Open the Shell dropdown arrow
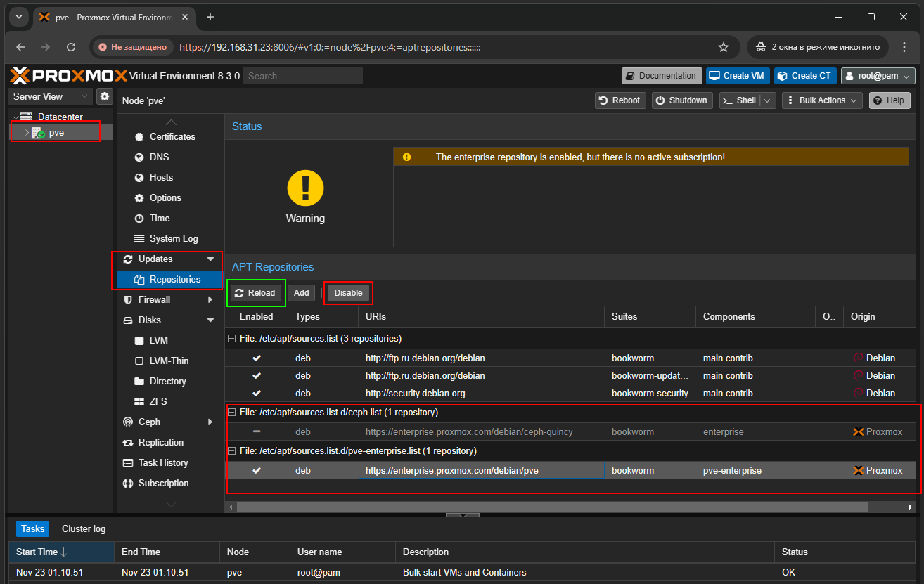This screenshot has width=924, height=584. tap(768, 100)
